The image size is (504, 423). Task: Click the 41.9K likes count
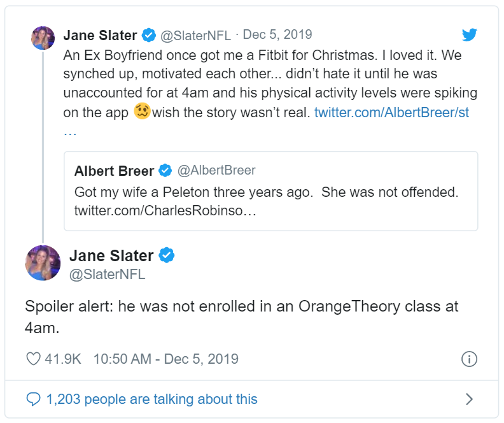[63, 359]
